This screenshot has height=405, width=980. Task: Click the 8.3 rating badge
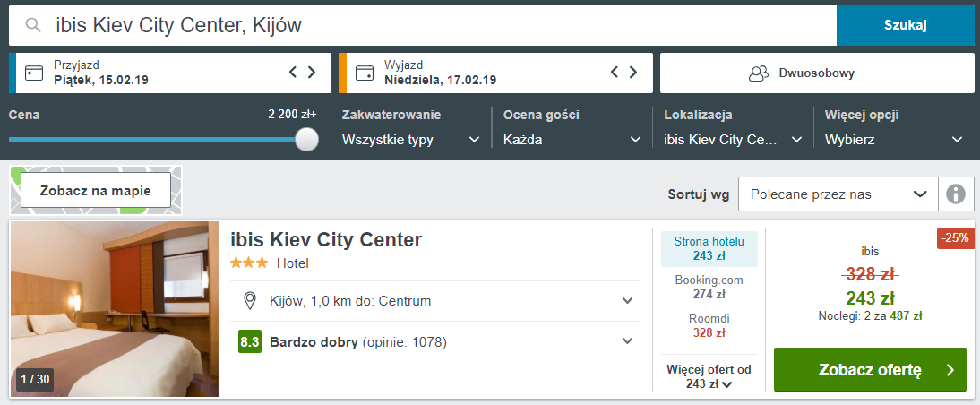pos(250,342)
